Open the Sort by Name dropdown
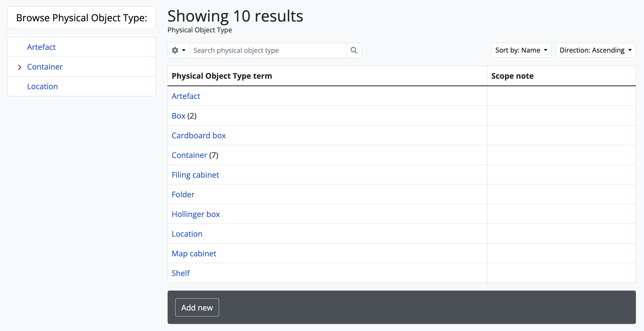This screenshot has width=644, height=331. pos(521,50)
